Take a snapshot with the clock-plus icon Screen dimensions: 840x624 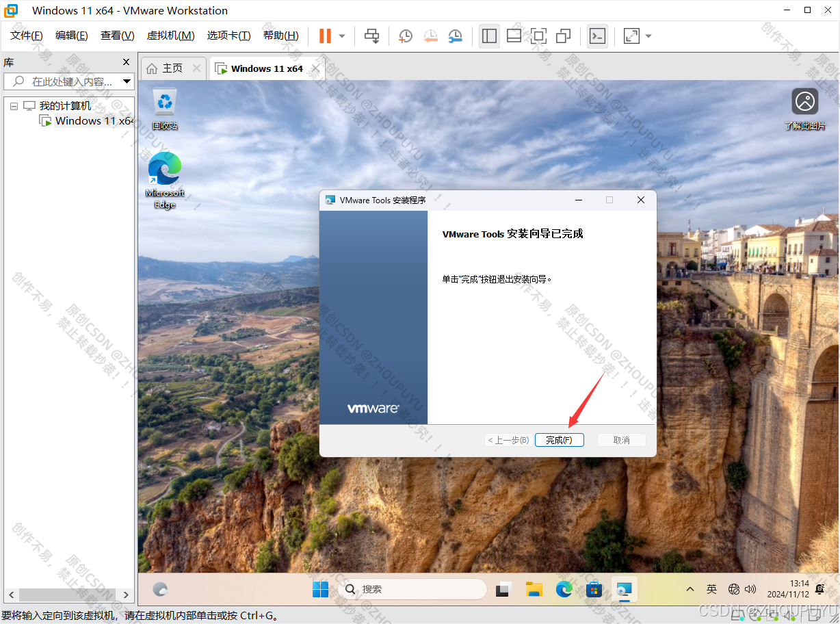(406, 36)
